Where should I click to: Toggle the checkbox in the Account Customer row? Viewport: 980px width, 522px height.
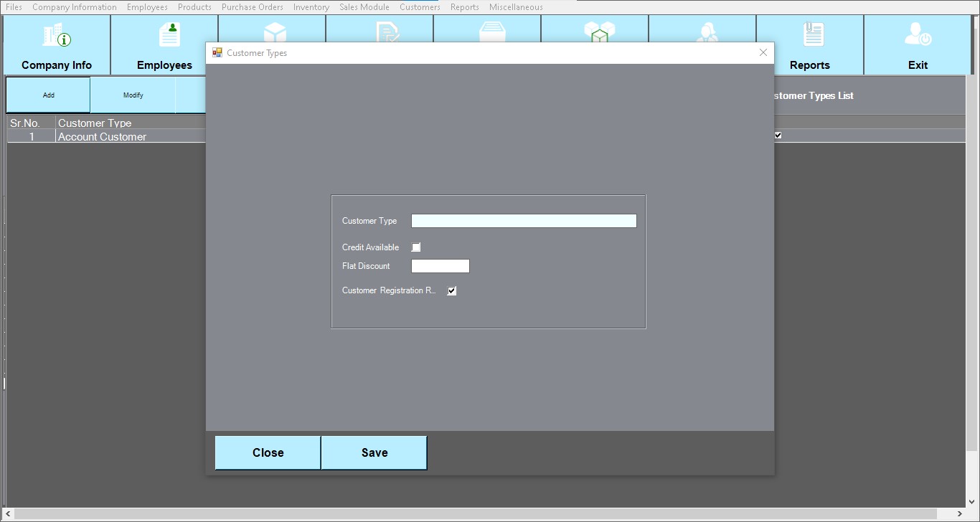[x=778, y=136]
